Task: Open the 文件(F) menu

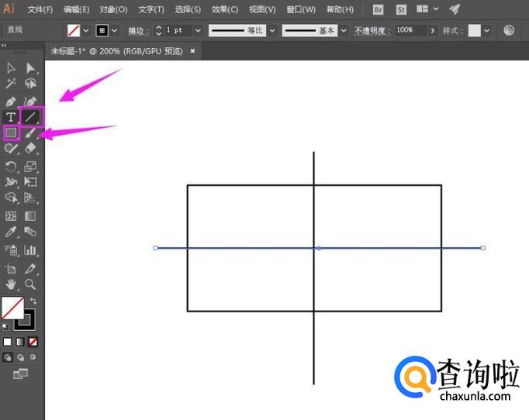Action: click(40, 9)
